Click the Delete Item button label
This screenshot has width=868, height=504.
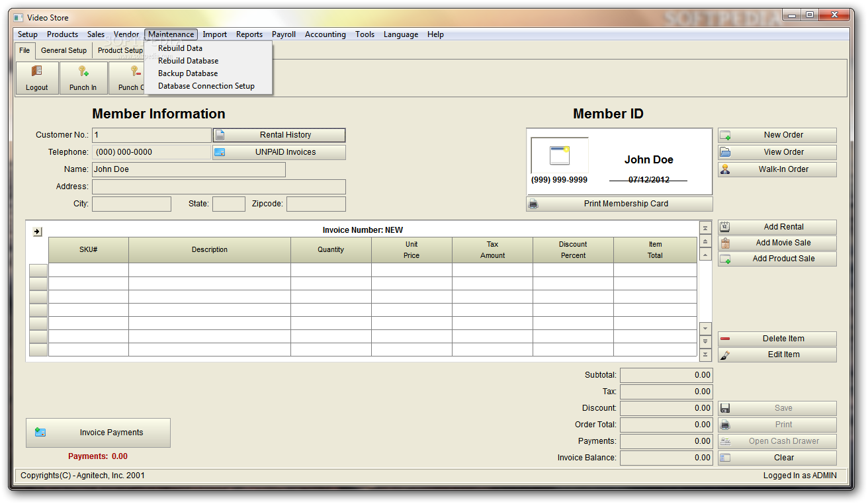783,339
